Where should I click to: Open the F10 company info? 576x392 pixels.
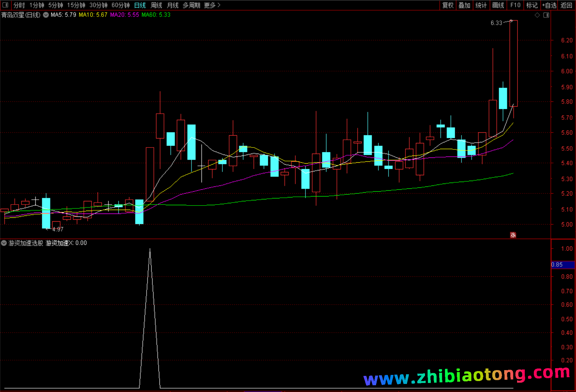[515, 5]
